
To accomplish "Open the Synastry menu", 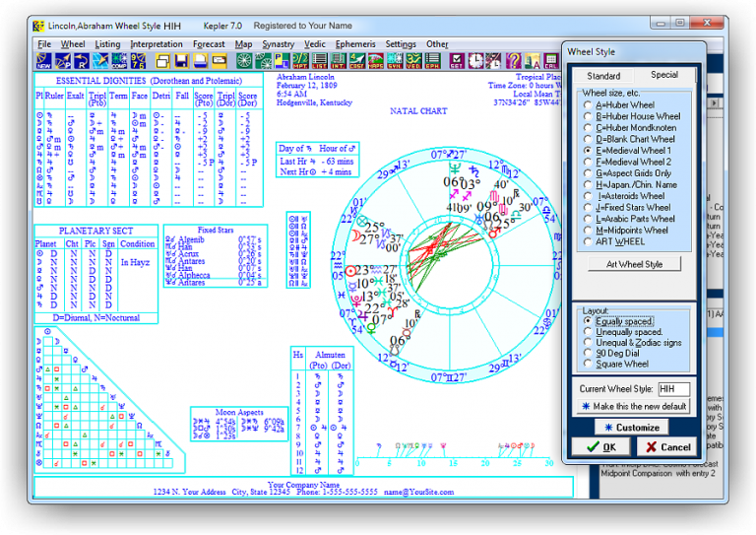I will pos(278,44).
